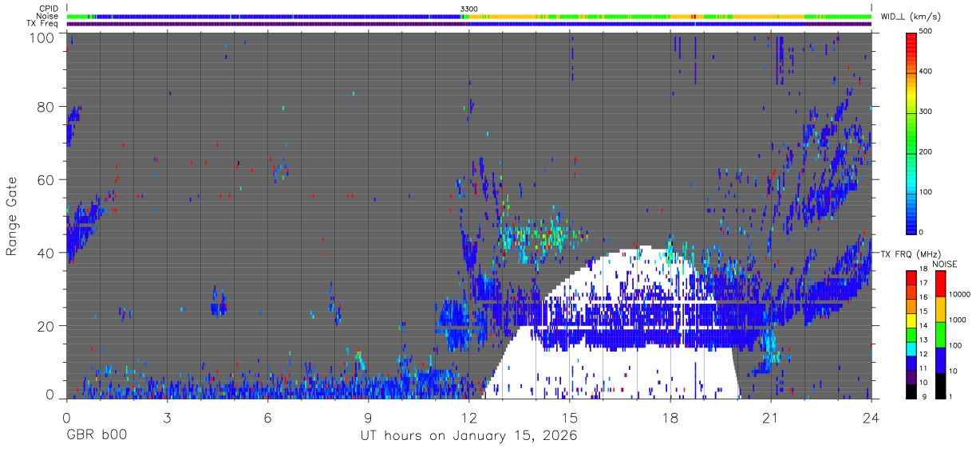This screenshot has height=452, width=980.
Task: Click the 0 tick on Range Gate axis
Action: 50,394
